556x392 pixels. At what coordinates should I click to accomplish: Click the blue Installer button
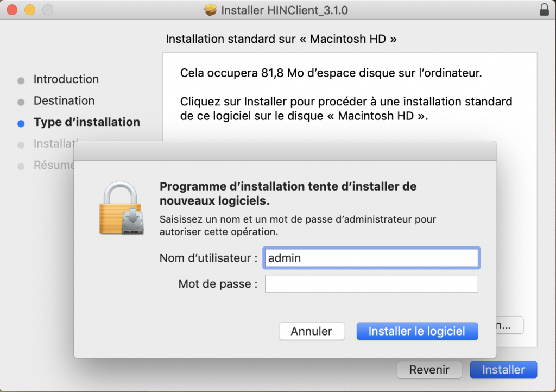pos(503,370)
